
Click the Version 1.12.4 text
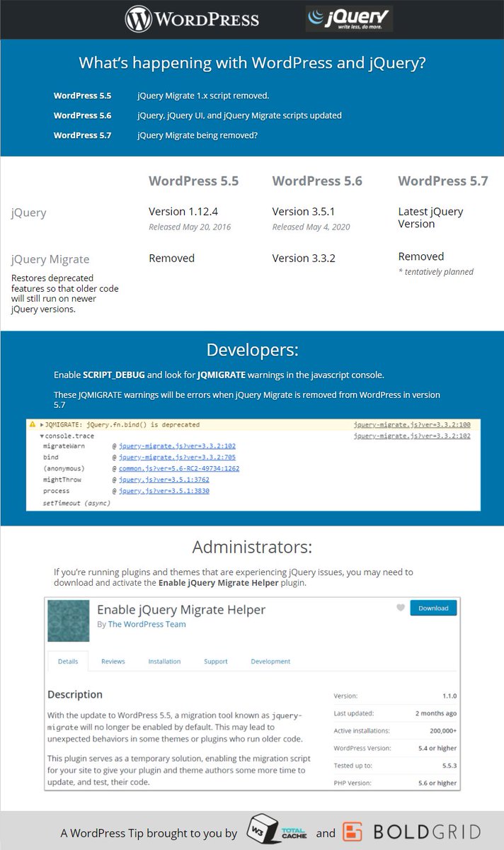pyautogui.click(x=183, y=212)
